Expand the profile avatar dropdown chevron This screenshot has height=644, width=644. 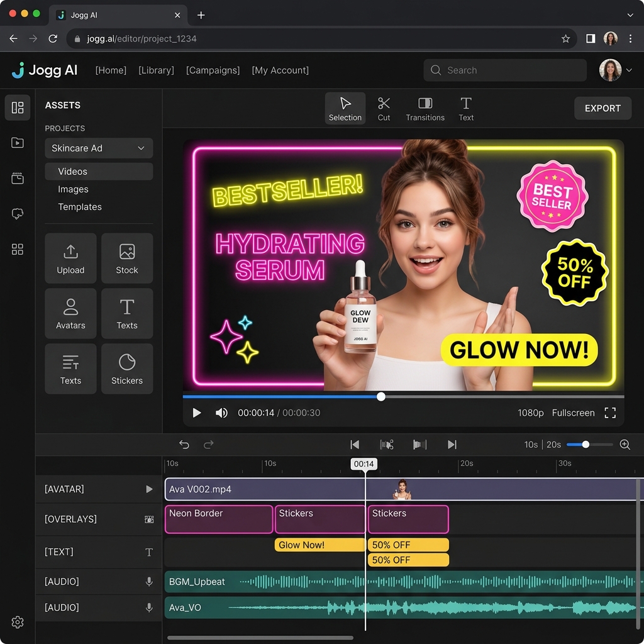(629, 70)
